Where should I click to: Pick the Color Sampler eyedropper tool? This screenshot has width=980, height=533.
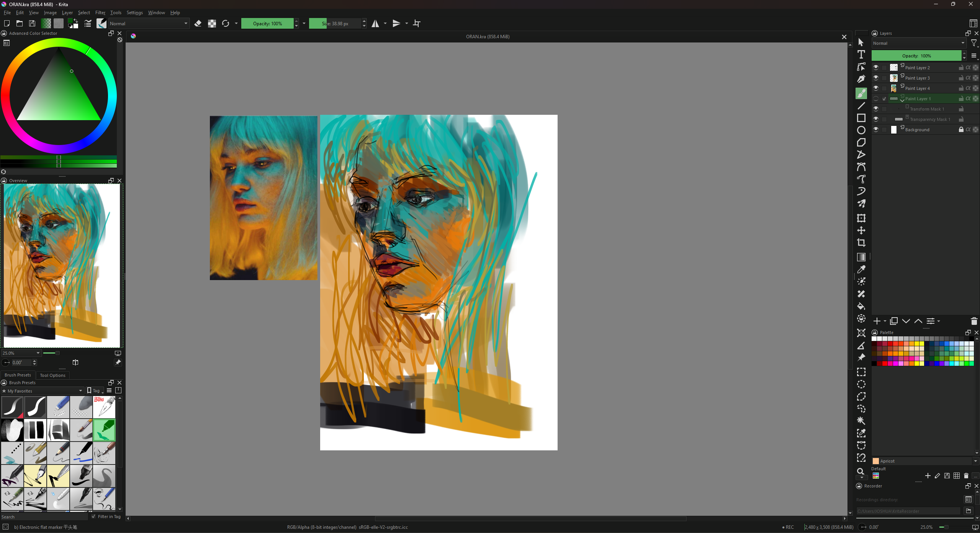point(861,269)
